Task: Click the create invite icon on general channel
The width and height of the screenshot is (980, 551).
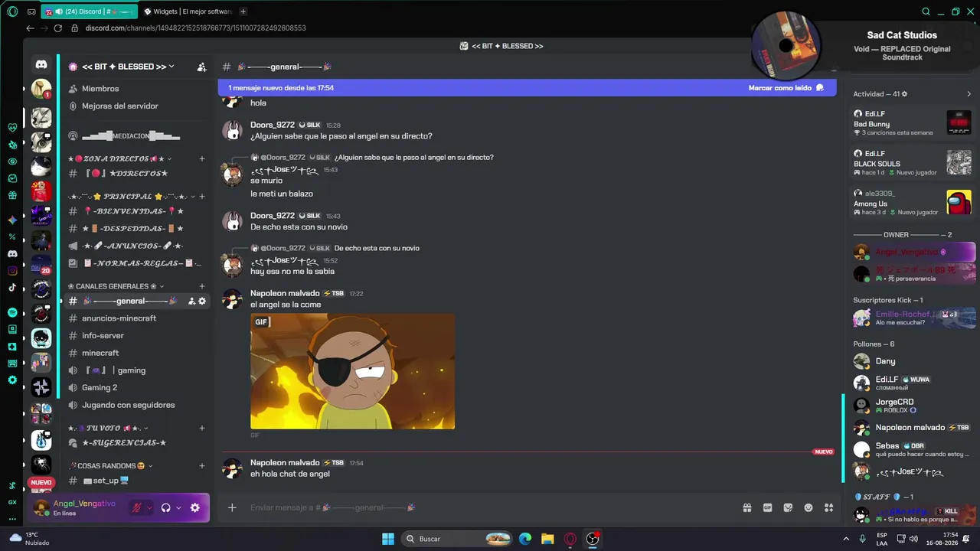Action: [191, 301]
